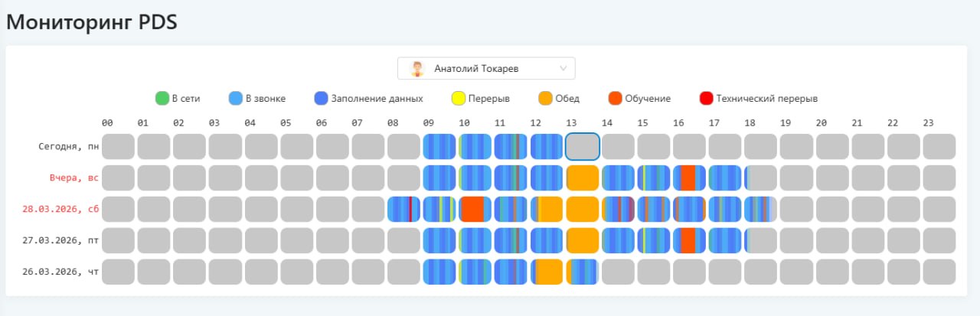Click the 09:00 block for today
The height and width of the screenshot is (316, 980).
pos(439,146)
